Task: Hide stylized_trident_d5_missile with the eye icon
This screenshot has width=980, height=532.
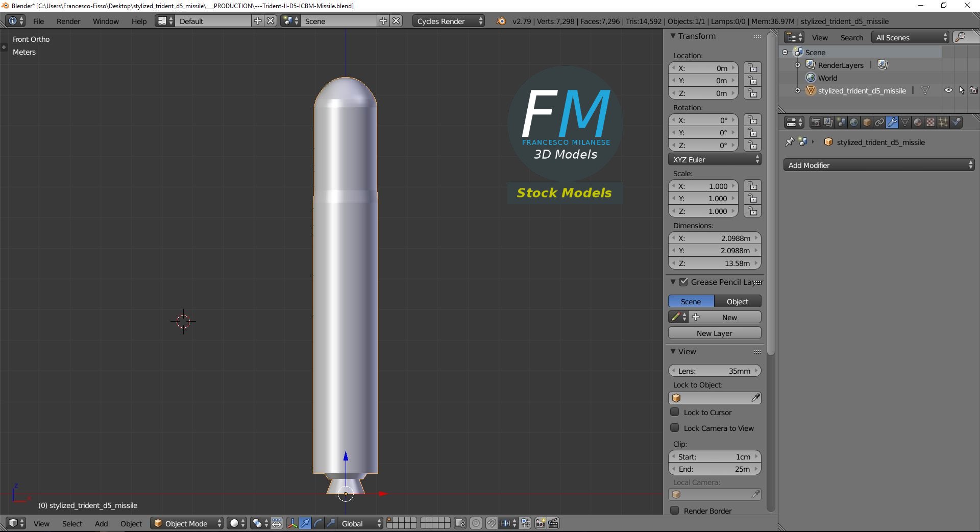Action: pyautogui.click(x=948, y=90)
